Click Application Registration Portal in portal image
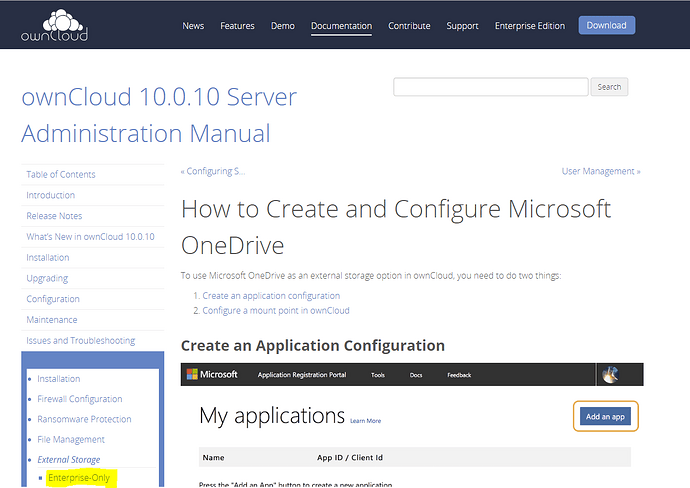The image size is (690, 488). [x=302, y=375]
